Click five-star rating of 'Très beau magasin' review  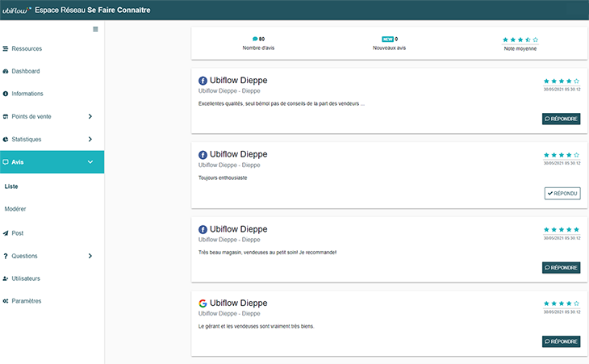coord(562,229)
